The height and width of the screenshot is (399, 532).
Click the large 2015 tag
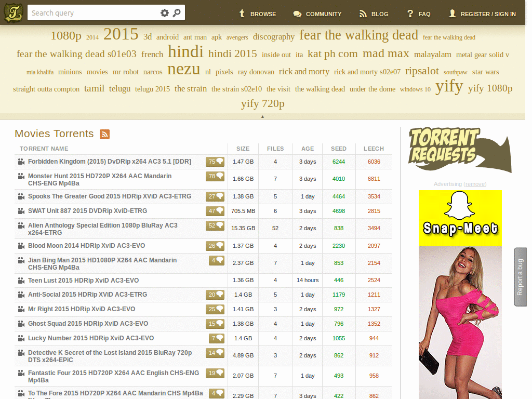(x=121, y=34)
